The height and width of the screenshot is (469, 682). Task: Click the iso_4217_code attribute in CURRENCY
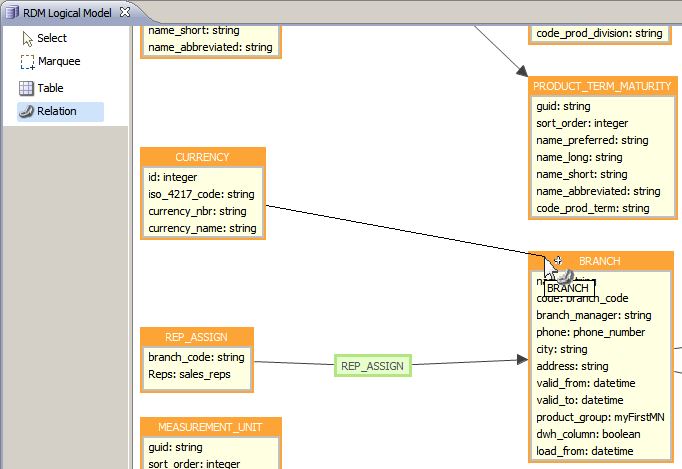pos(201,194)
